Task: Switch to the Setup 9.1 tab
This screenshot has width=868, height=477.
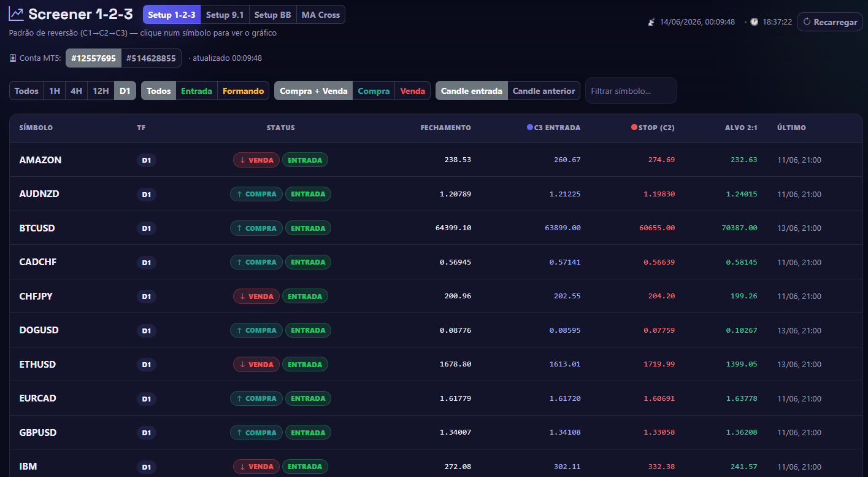Action: tap(225, 15)
